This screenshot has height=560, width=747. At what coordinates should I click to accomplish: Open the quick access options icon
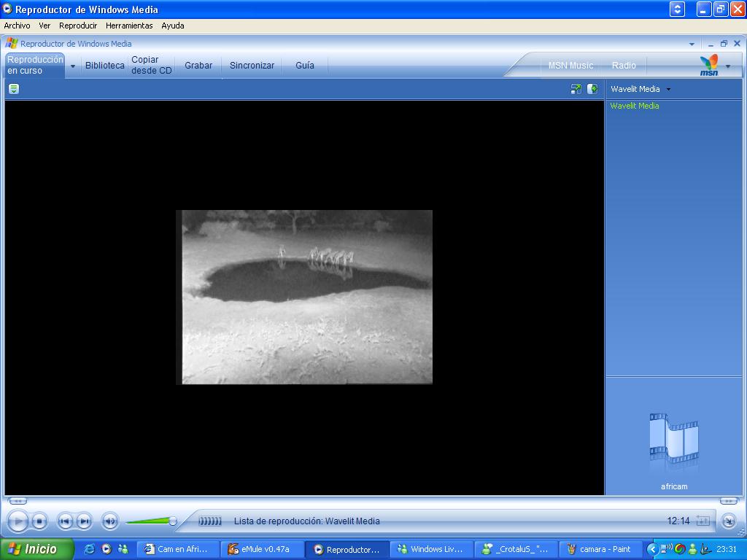13,89
